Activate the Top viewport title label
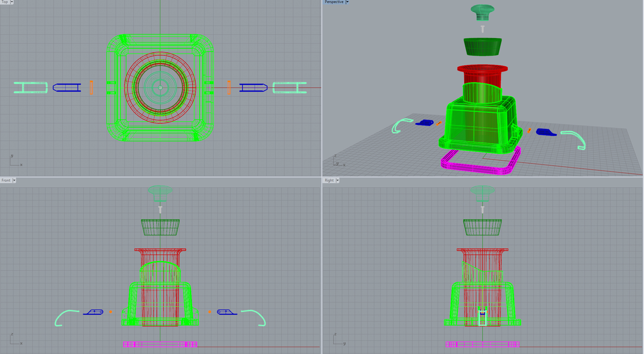This screenshot has height=354, width=644. coord(5,2)
